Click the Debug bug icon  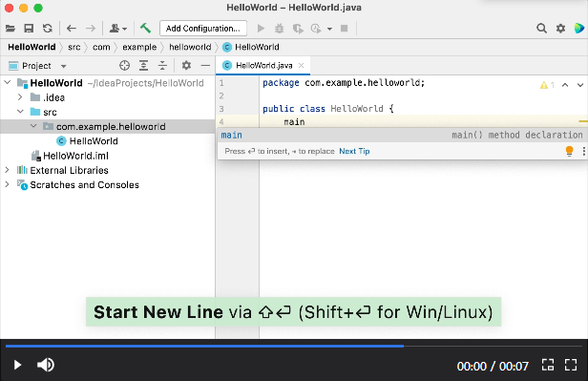tap(279, 28)
